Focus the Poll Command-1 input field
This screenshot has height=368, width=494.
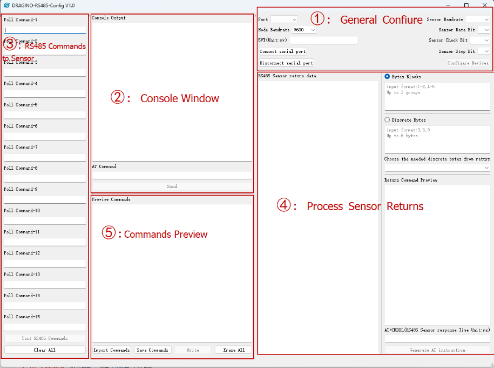(45, 30)
